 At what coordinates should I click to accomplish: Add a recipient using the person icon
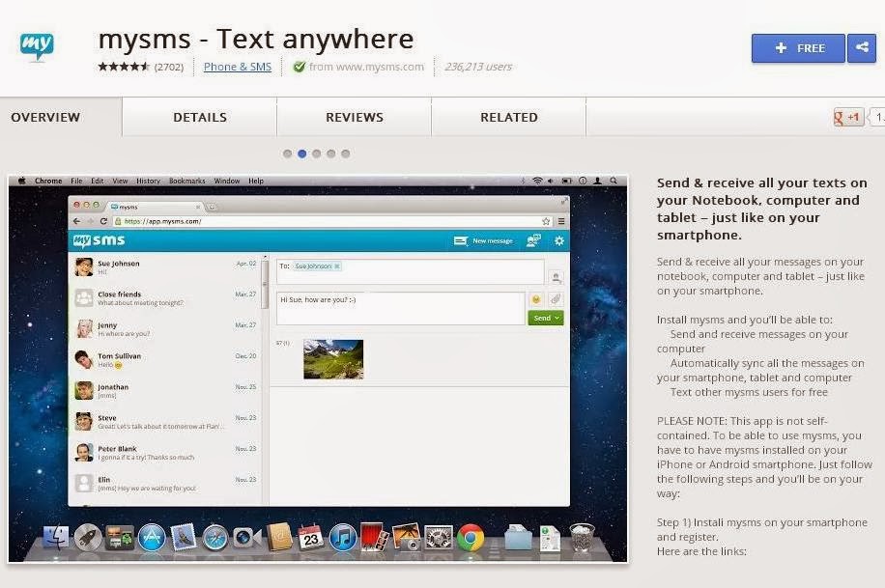(557, 276)
